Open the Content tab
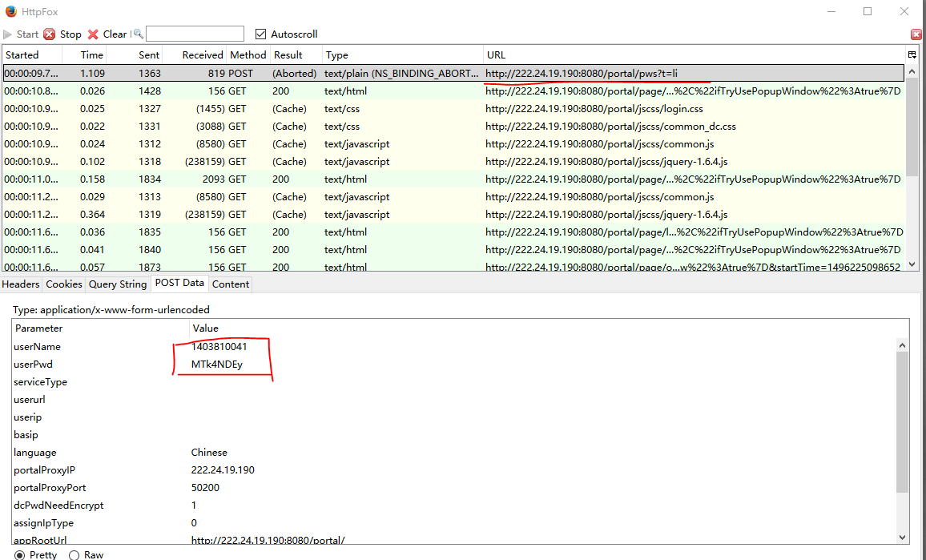Viewport: 926px width, 560px height. click(231, 284)
